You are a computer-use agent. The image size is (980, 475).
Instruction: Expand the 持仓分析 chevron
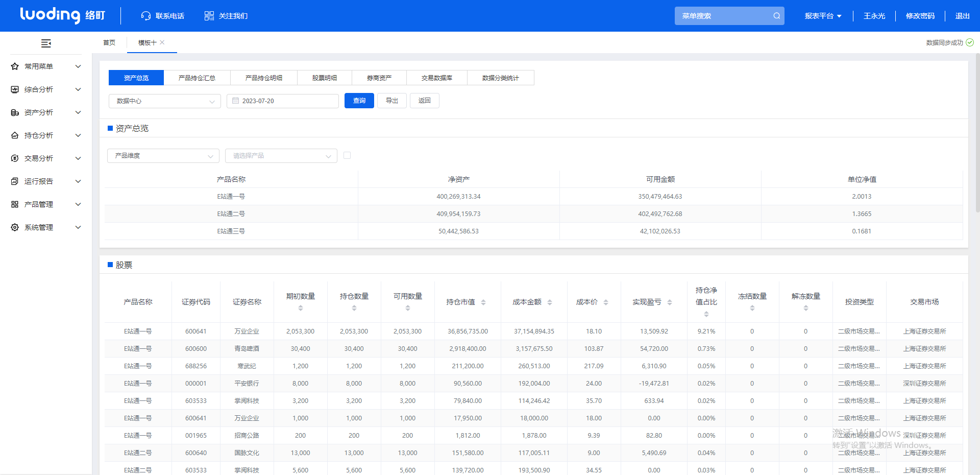point(78,135)
